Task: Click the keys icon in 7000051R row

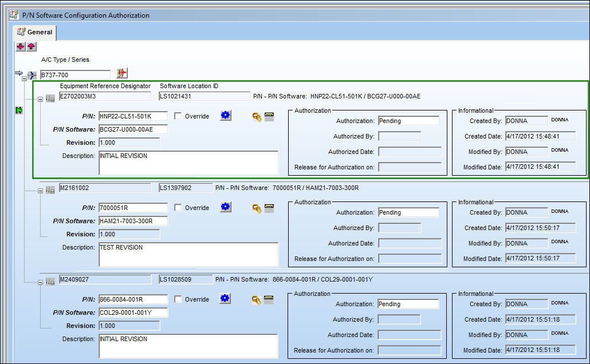Action: tap(257, 208)
